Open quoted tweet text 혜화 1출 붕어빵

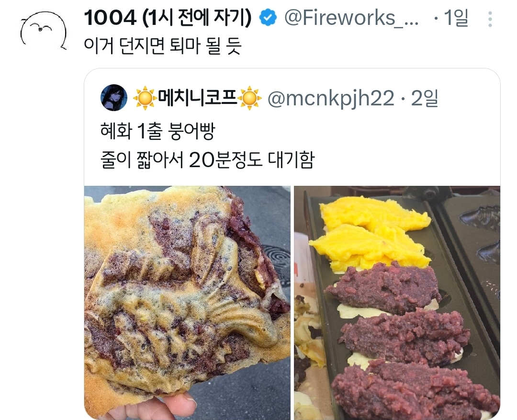(158, 131)
